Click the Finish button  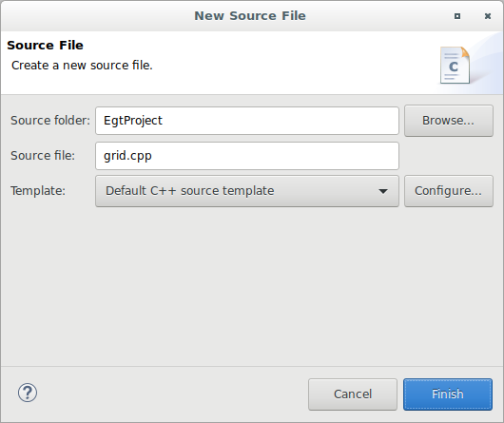tap(448, 394)
